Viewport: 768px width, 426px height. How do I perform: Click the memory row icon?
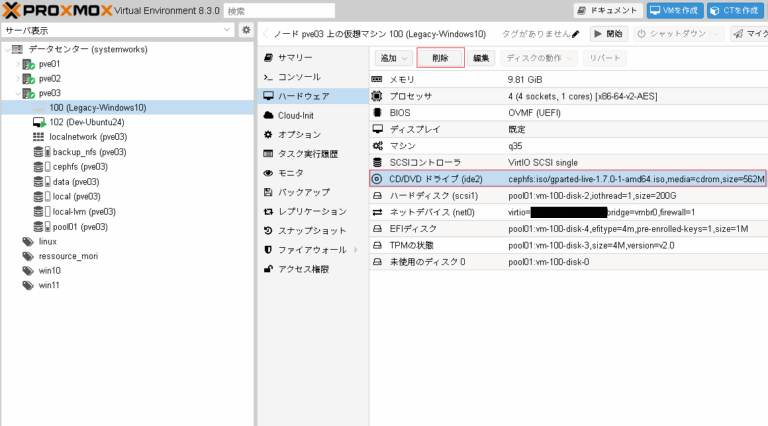pos(377,79)
